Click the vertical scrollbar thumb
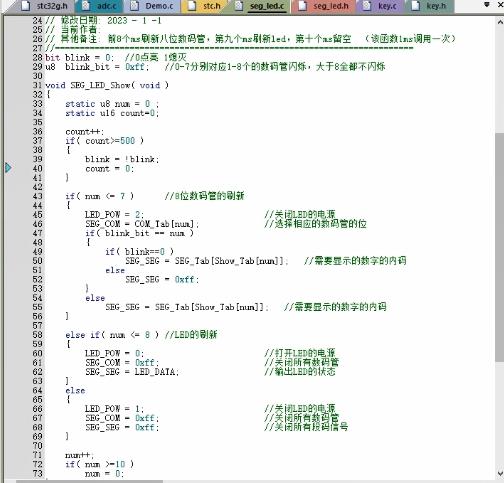The height and width of the screenshot is (483, 504). tap(500, 247)
